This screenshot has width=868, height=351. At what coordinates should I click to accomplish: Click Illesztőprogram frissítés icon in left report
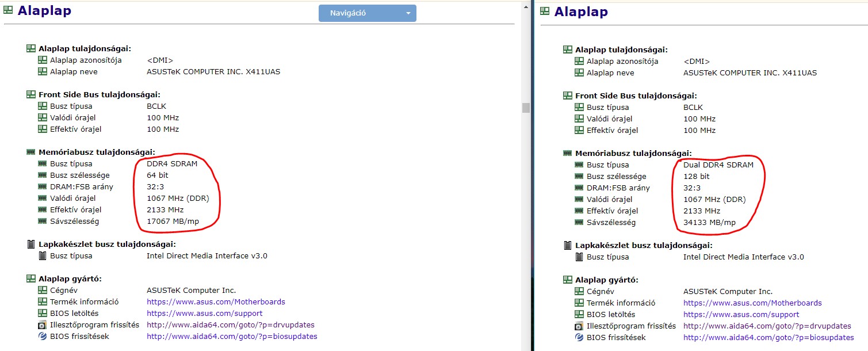[x=43, y=325]
